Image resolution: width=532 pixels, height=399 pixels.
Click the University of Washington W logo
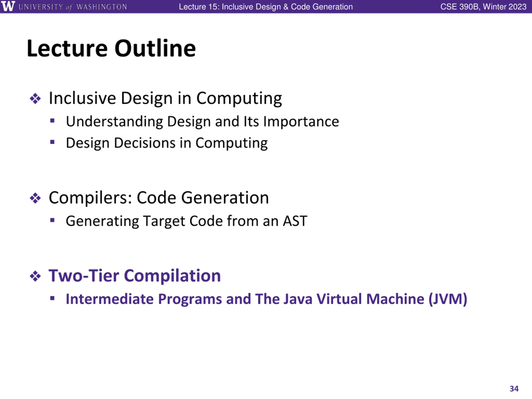pyautogui.click(x=8, y=6)
